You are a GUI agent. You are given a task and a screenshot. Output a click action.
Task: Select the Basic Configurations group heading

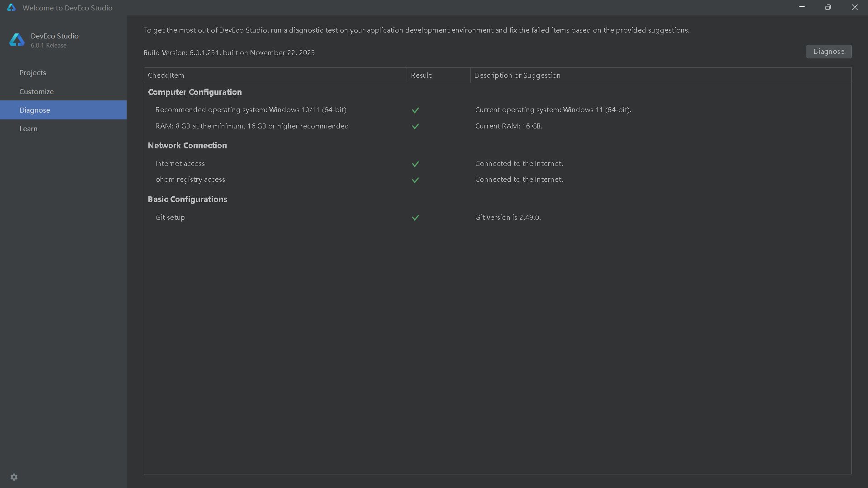(187, 199)
